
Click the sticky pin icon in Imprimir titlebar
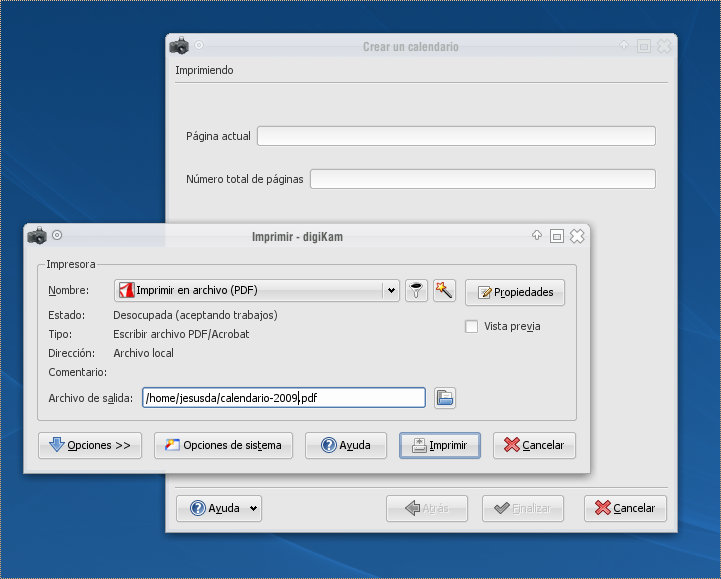click(57, 235)
